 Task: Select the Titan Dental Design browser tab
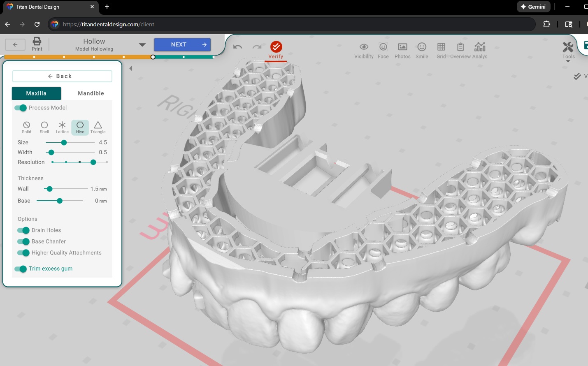51,7
